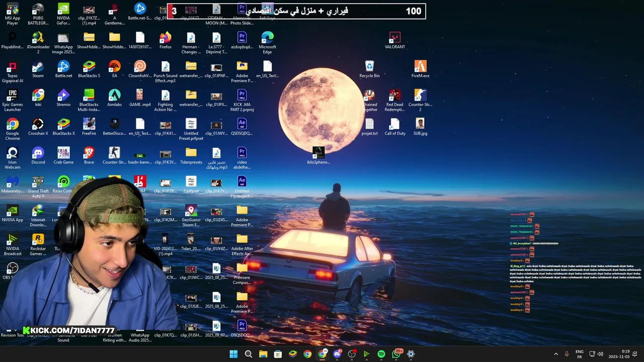The height and width of the screenshot is (362, 644).
Task: Launch Aimlabs from the desktop
Action: (114, 98)
